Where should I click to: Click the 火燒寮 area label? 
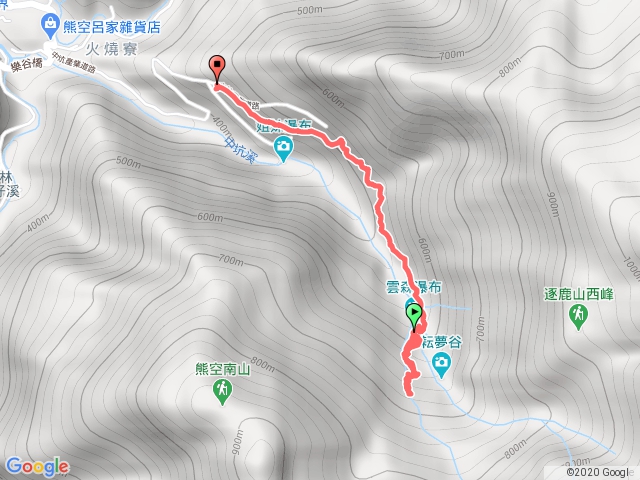click(111, 50)
